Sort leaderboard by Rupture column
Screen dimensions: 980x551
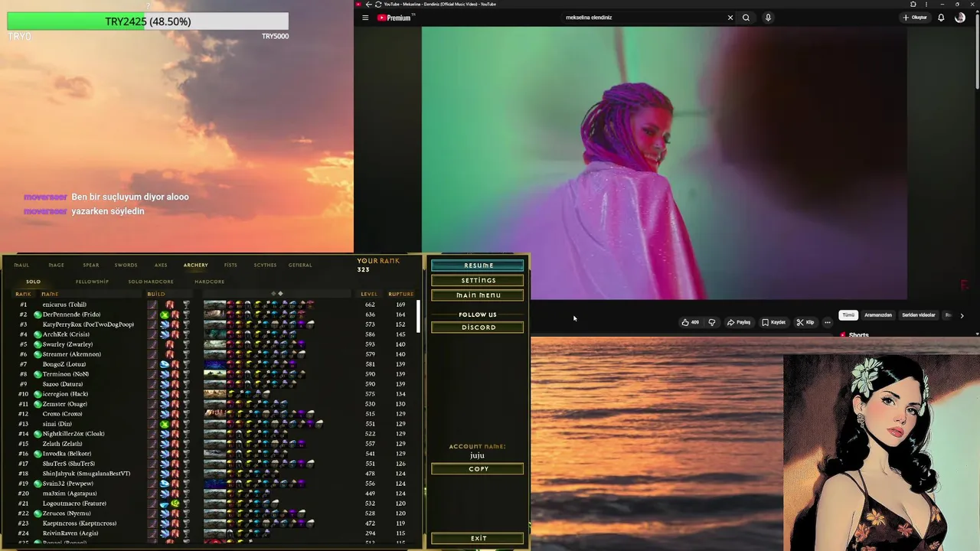click(x=400, y=294)
